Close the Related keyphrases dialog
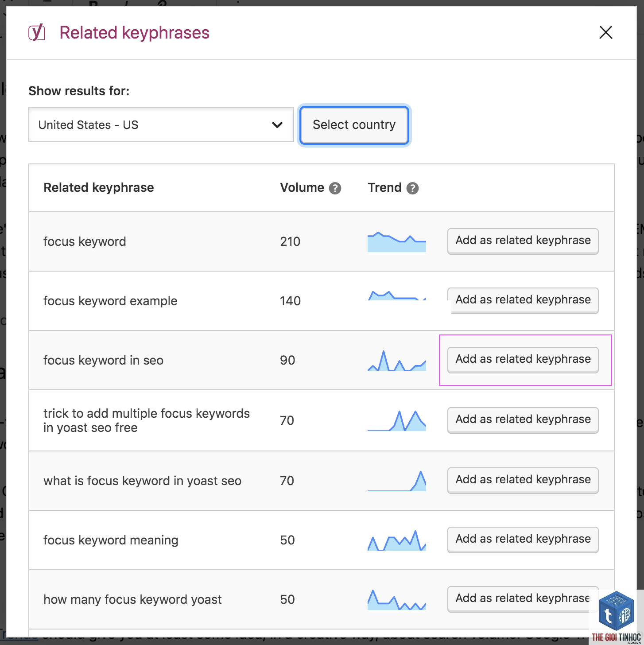The image size is (644, 645). click(605, 32)
